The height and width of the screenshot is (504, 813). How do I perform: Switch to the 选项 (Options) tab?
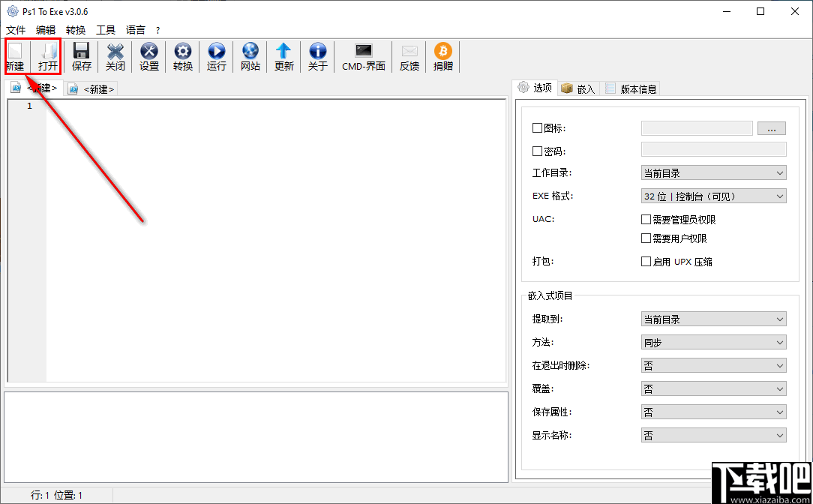(535, 88)
